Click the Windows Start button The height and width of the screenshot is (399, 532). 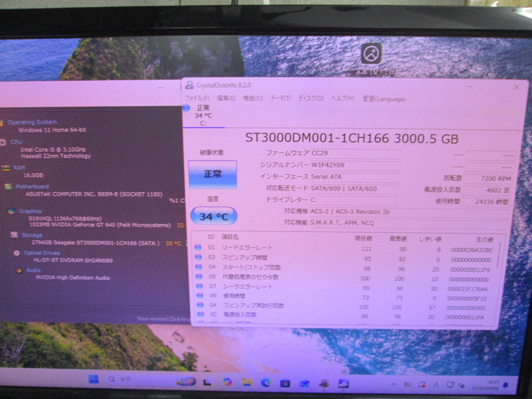(x=93, y=379)
